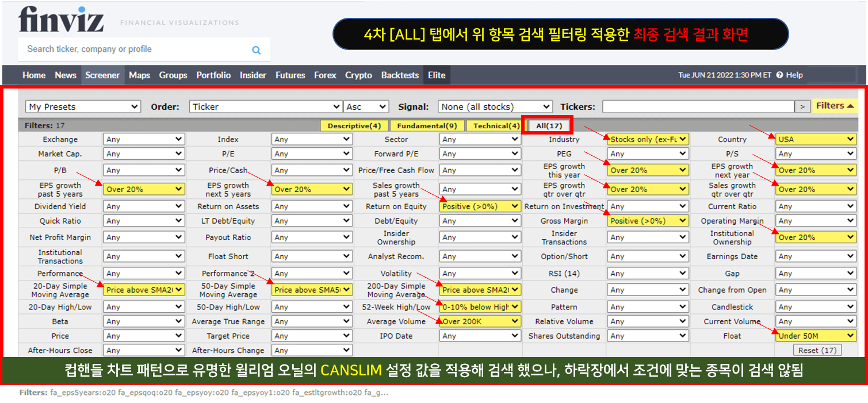Open the Screener page
Viewport: 868px width, 403px height.
coord(102,75)
